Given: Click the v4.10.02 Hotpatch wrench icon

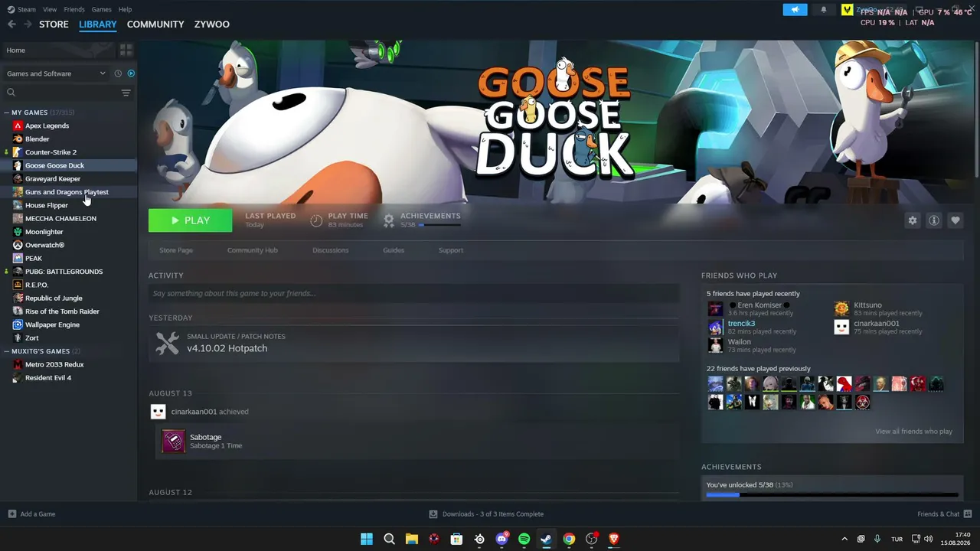Looking at the screenshot, I should click(x=167, y=343).
